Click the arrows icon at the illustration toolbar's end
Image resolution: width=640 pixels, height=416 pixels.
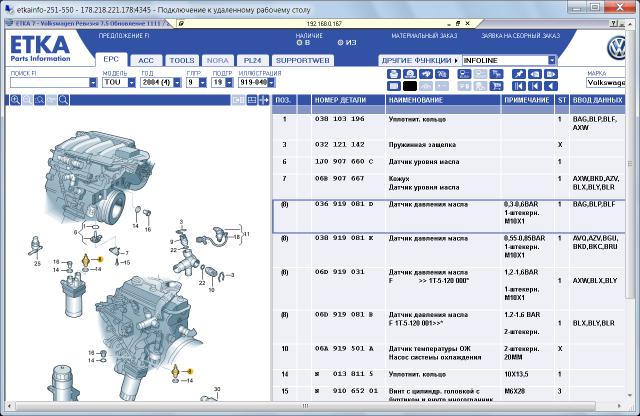(264, 100)
